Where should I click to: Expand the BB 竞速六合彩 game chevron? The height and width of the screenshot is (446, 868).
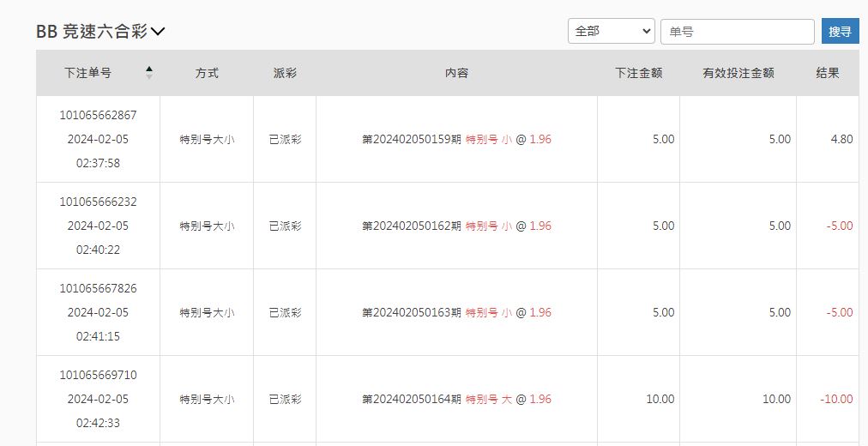click(x=158, y=32)
